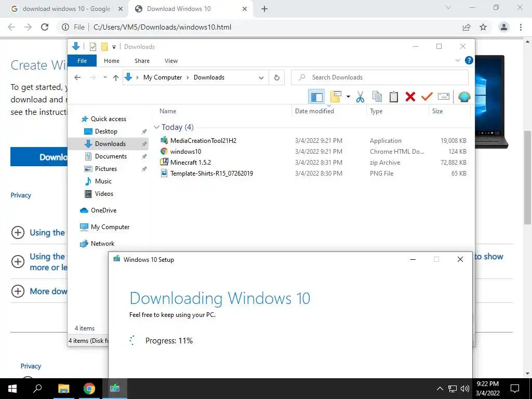532x399 pixels.
Task: Expand the address bar history dropdown
Action: point(261,78)
